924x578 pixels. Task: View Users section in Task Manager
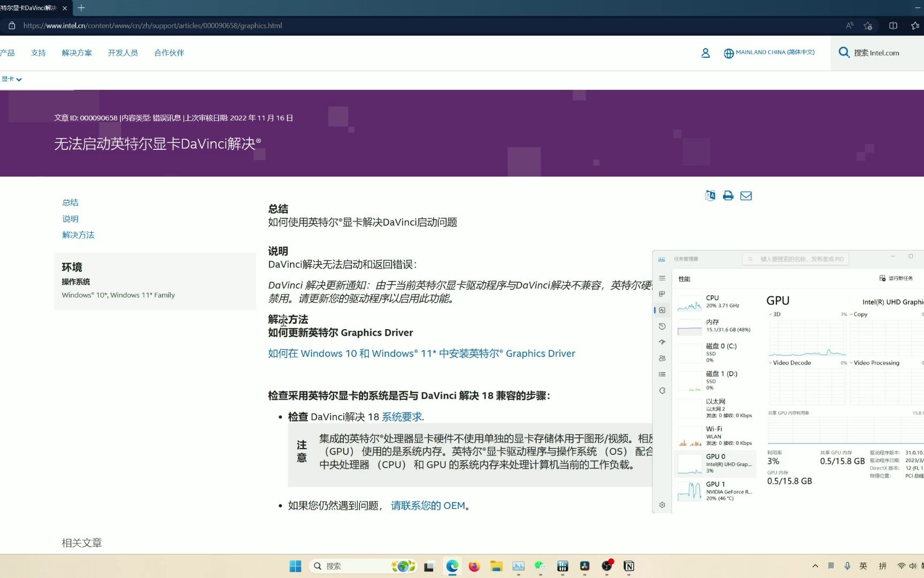662,358
